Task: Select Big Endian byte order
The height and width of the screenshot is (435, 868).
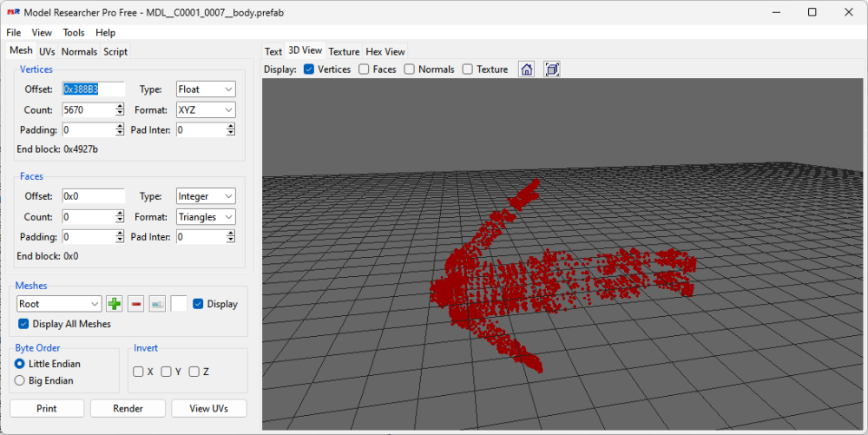Action: tap(19, 381)
